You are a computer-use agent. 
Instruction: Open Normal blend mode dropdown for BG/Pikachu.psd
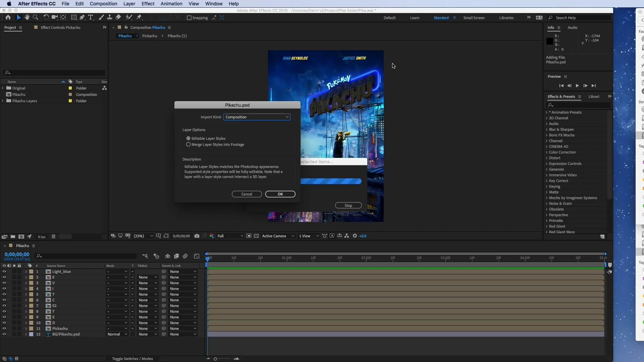click(117, 334)
